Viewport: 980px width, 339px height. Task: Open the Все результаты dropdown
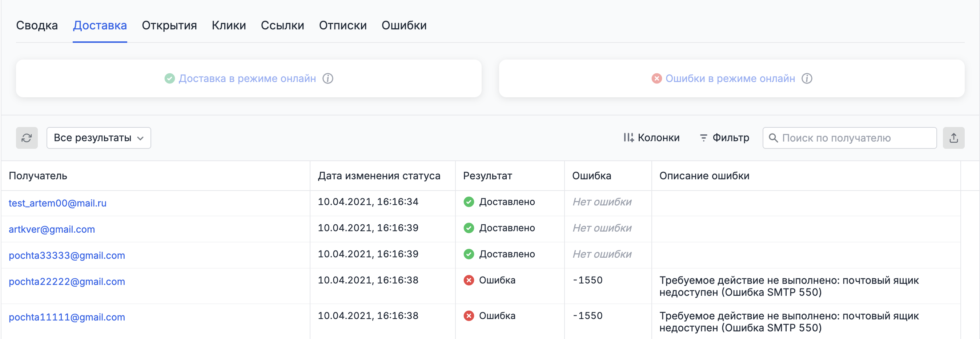click(x=98, y=138)
